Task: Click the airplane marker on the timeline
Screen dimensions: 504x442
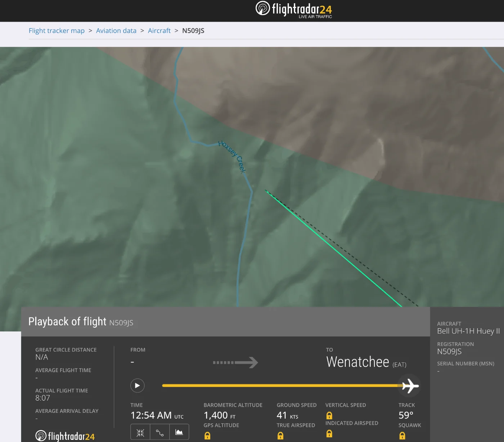Action: (x=410, y=386)
